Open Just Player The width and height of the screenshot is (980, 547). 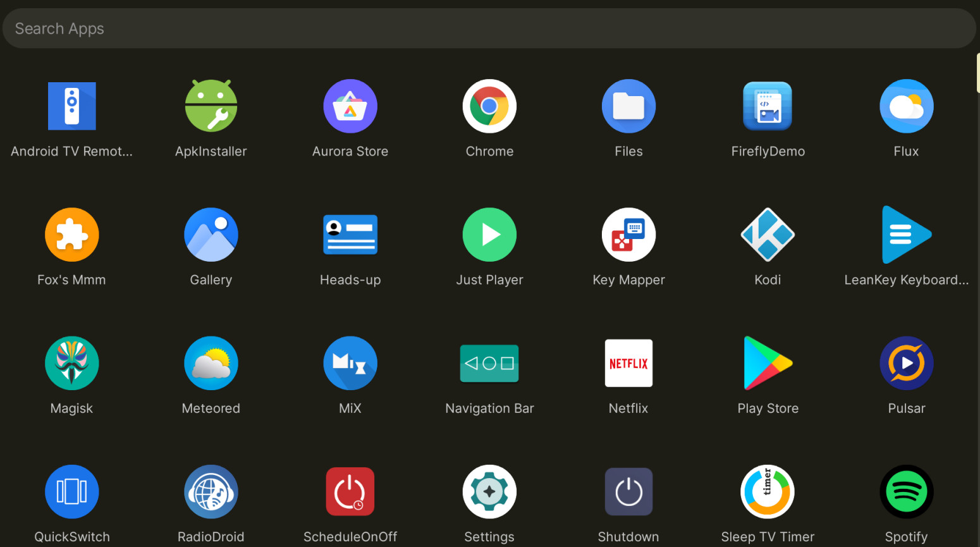tap(489, 235)
